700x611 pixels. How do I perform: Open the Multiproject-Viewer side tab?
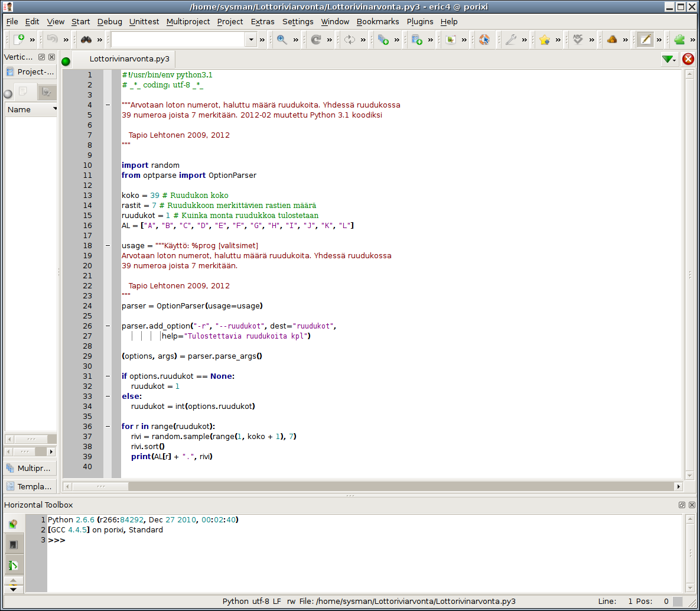[30, 468]
